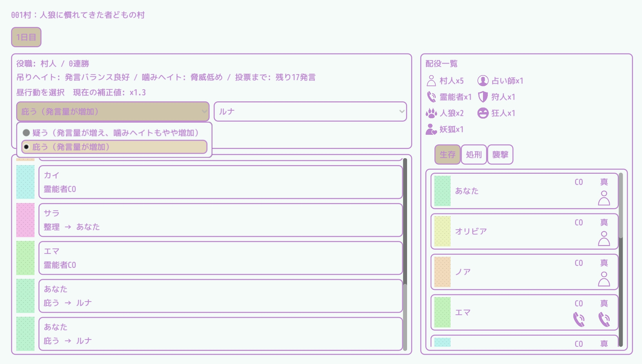
Task: Click the 配役一覧 heading
Action: click(441, 63)
